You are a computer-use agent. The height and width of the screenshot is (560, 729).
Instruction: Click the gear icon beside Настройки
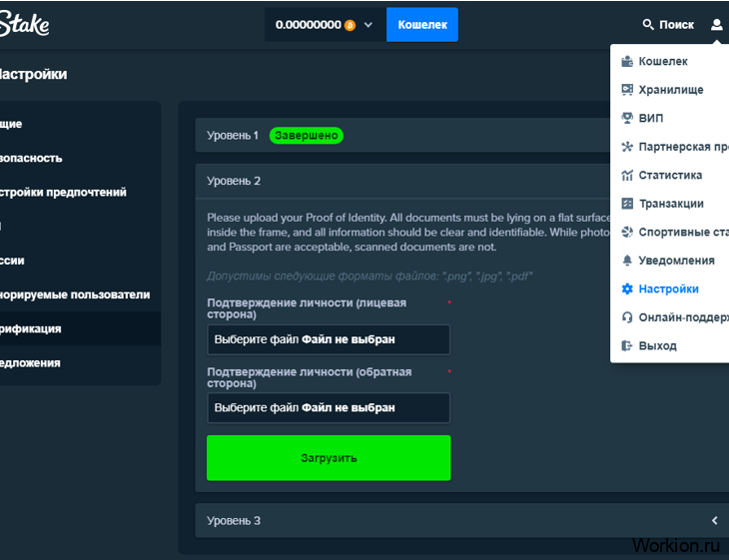click(627, 288)
